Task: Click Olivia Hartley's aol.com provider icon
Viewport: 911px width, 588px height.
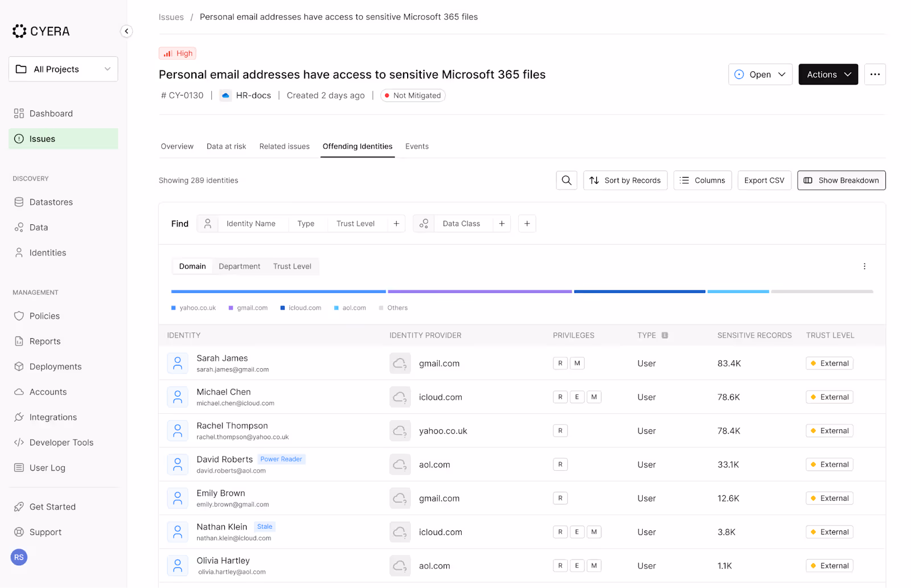Action: (400, 566)
